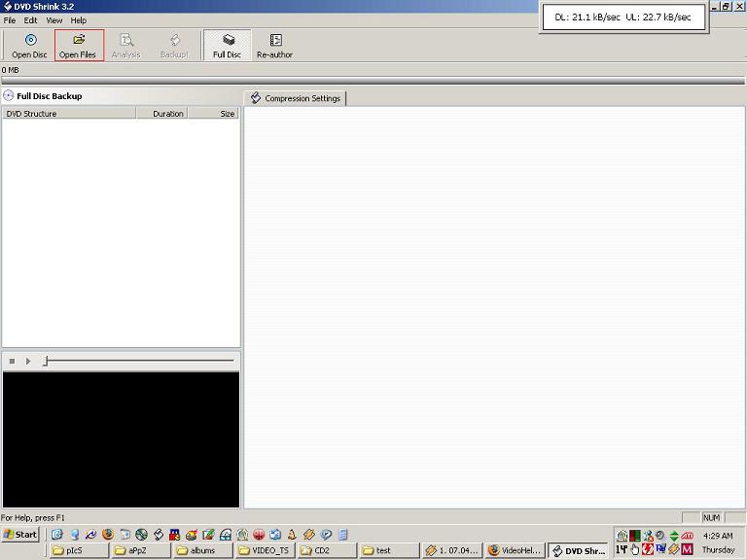Open the Help menu

(x=79, y=20)
